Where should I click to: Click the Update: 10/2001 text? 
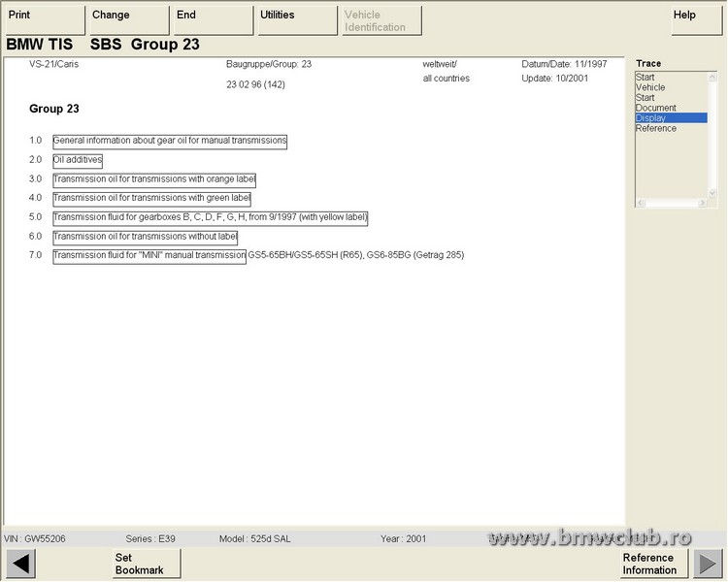click(x=555, y=78)
